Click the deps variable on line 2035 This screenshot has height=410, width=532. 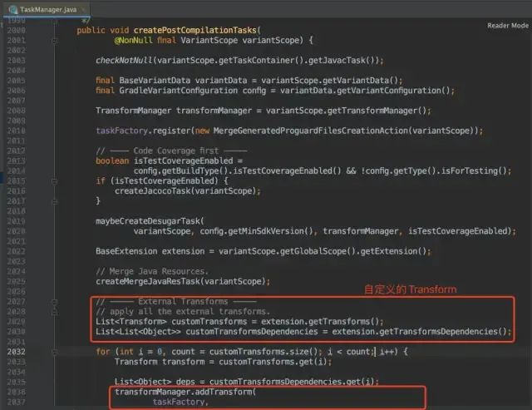click(185, 382)
